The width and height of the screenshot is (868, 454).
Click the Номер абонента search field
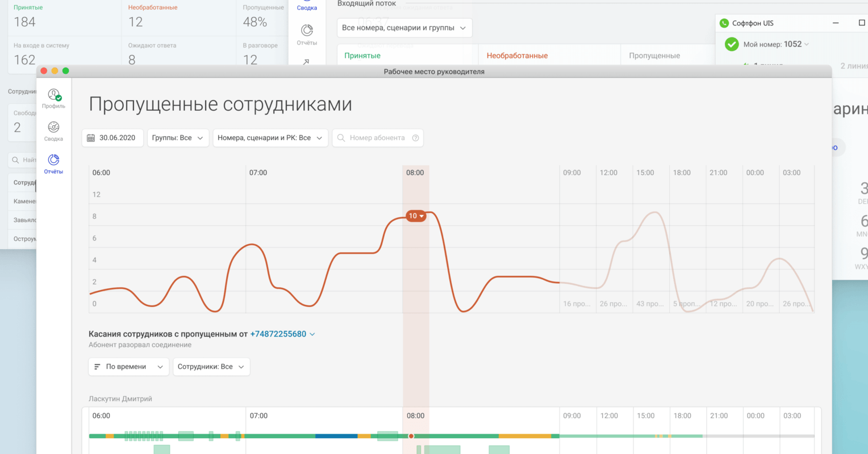(378, 138)
